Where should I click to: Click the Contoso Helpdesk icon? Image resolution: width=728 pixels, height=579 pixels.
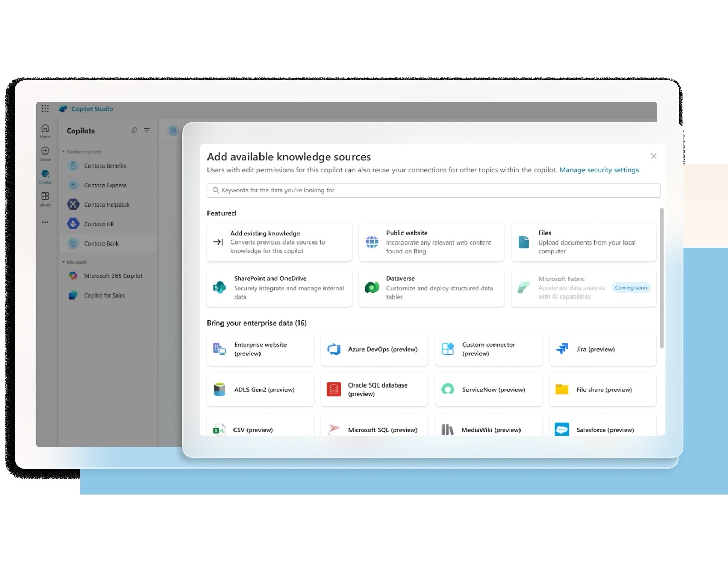[x=73, y=204]
